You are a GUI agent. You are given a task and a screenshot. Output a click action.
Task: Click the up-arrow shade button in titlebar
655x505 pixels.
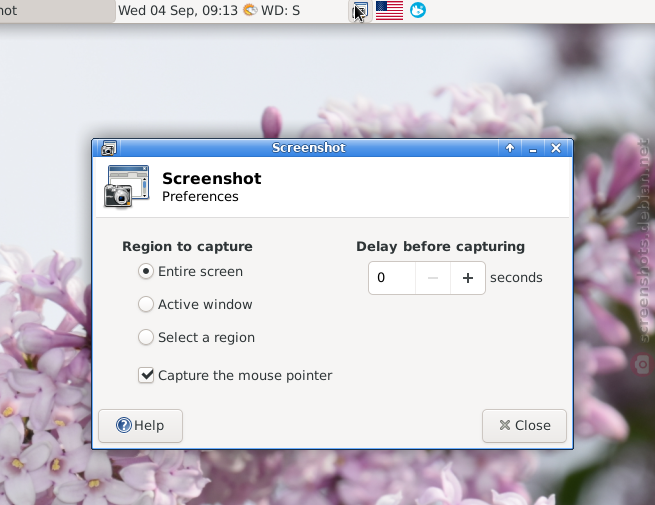point(510,148)
